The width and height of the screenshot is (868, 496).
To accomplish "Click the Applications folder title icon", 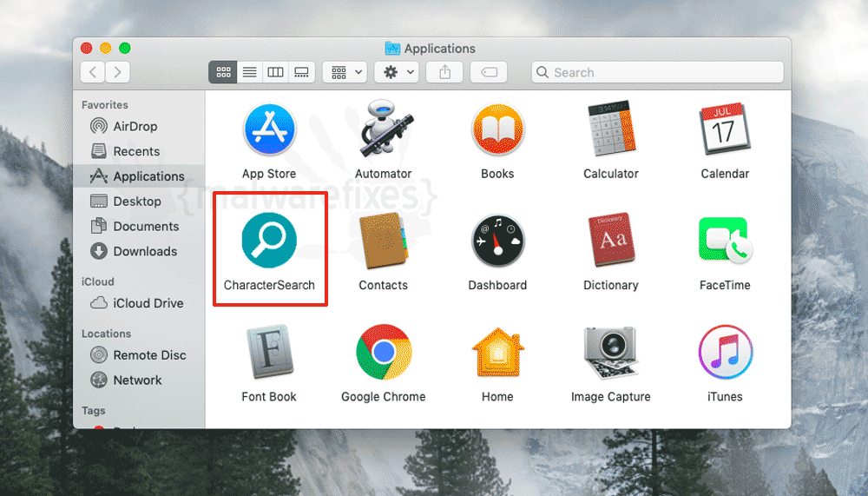I will pyautogui.click(x=392, y=49).
